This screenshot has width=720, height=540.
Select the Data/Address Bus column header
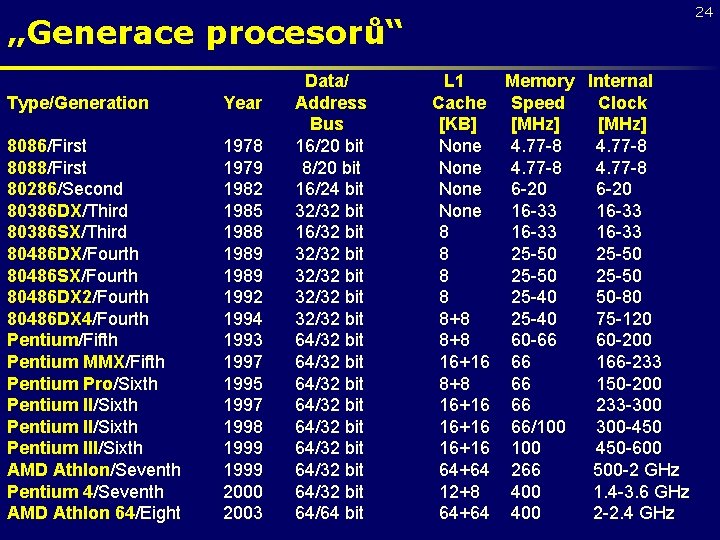pyautogui.click(x=331, y=103)
